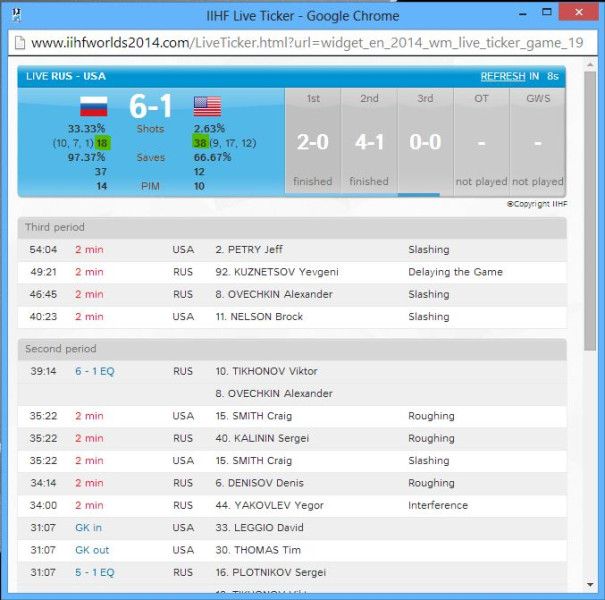The height and width of the screenshot is (600, 605).
Task: Select the 2nd period score tab
Action: 369,141
